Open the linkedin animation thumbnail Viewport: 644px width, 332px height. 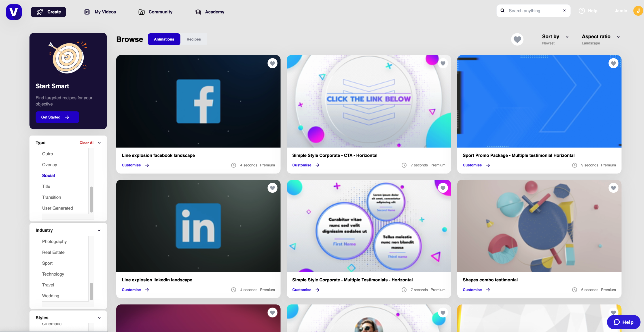pyautogui.click(x=198, y=226)
